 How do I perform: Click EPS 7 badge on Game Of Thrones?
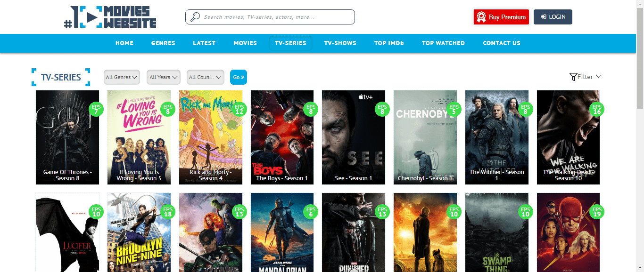pyautogui.click(x=96, y=109)
